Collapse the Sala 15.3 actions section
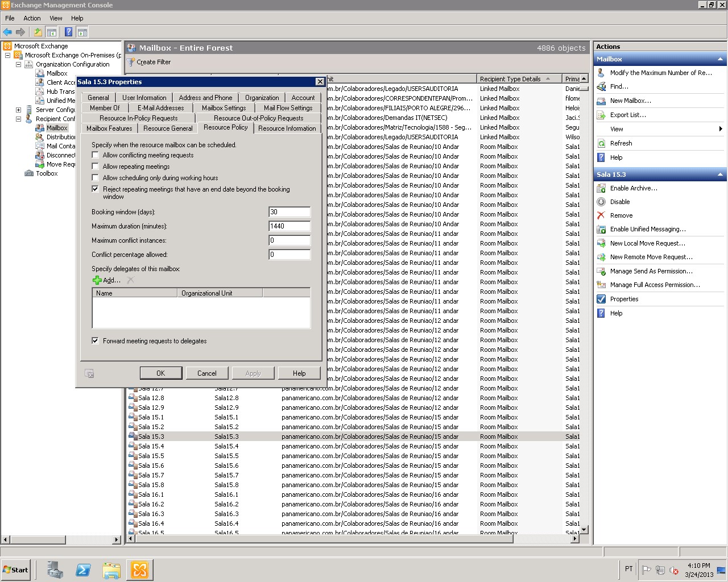 pos(720,174)
